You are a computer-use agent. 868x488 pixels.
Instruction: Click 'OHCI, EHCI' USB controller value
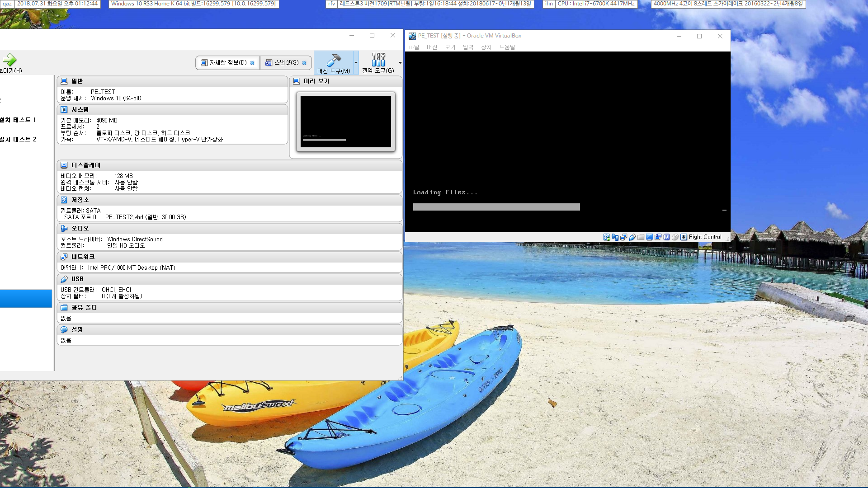click(x=116, y=290)
